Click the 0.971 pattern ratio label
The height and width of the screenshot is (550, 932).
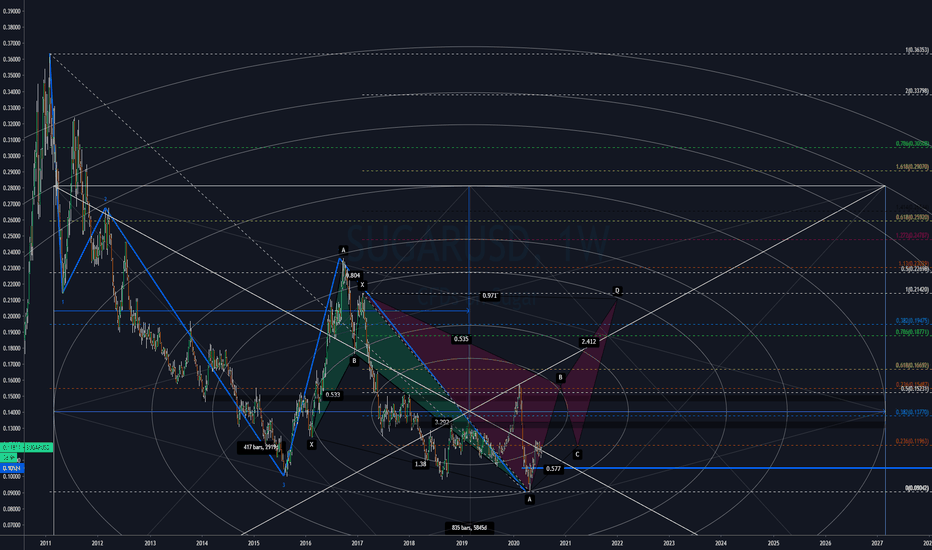click(x=490, y=296)
